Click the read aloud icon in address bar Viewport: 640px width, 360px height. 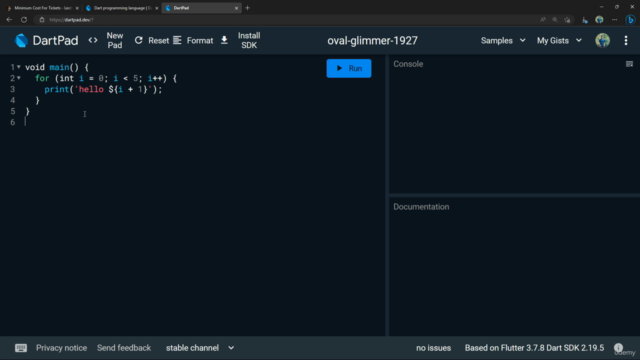543,20
